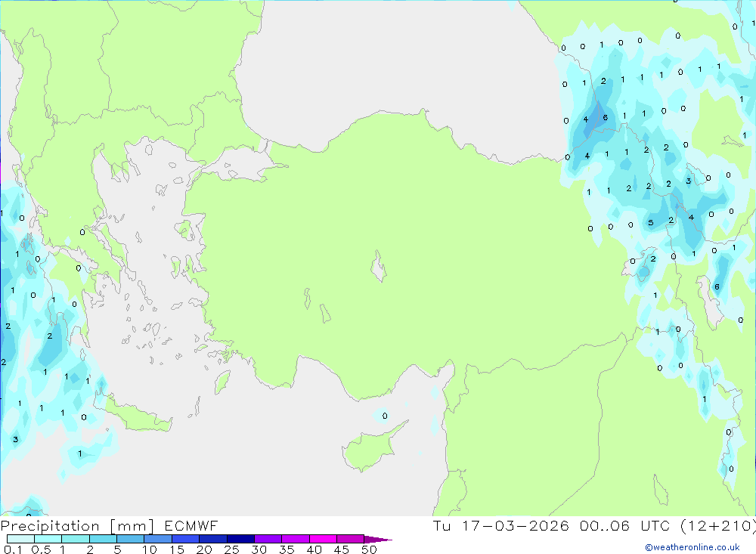
Task: Click the 0.5–1 mm legend color box
Action: click(x=48, y=539)
